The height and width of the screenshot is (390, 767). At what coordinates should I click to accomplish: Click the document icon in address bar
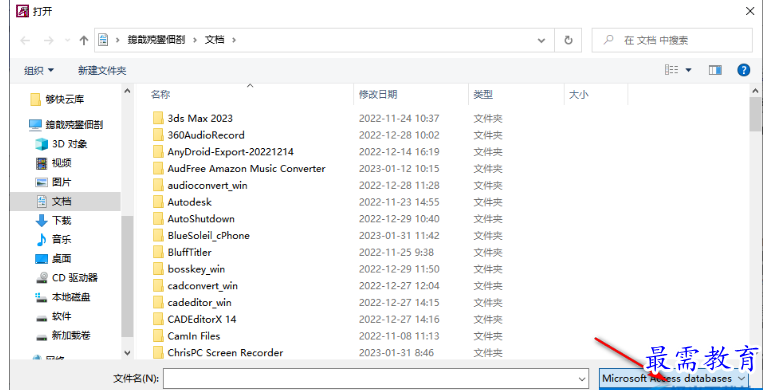[x=103, y=40]
